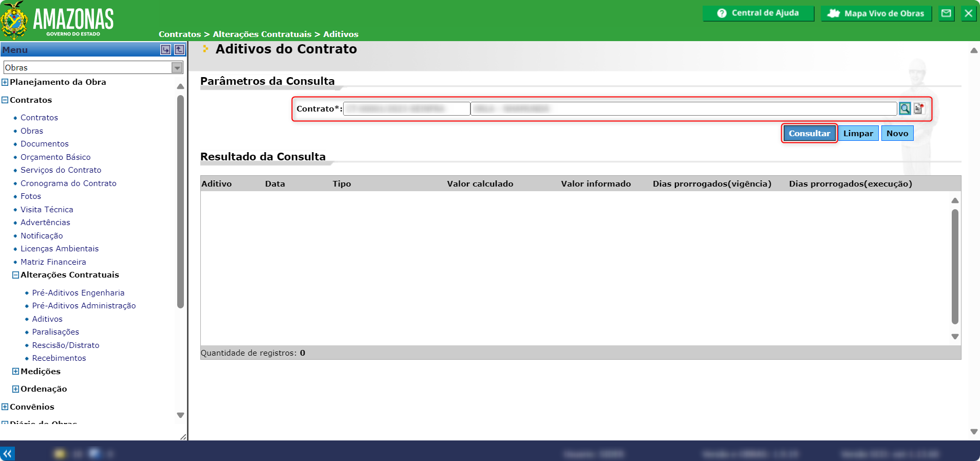
Task: Click the Tipo column header
Action: pos(342,184)
